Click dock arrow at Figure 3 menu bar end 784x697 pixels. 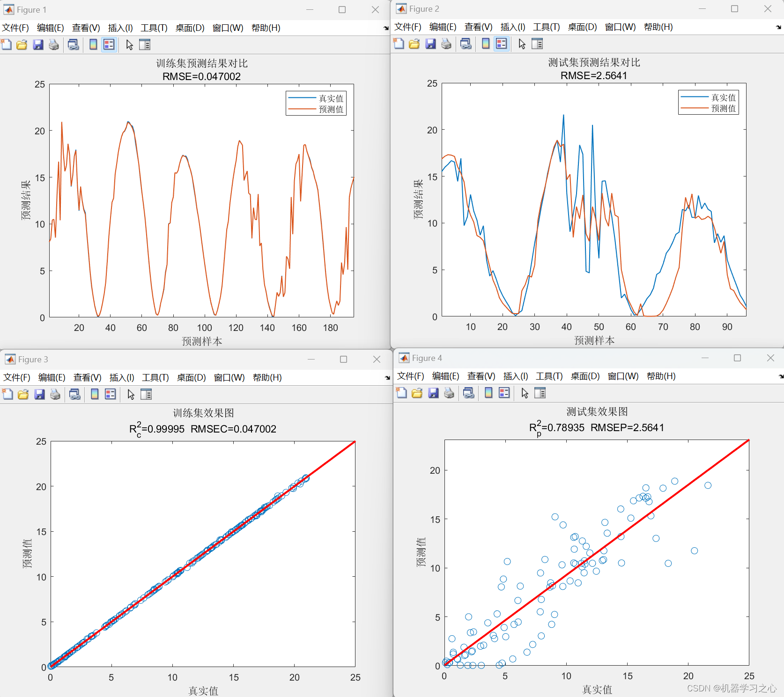387,378
